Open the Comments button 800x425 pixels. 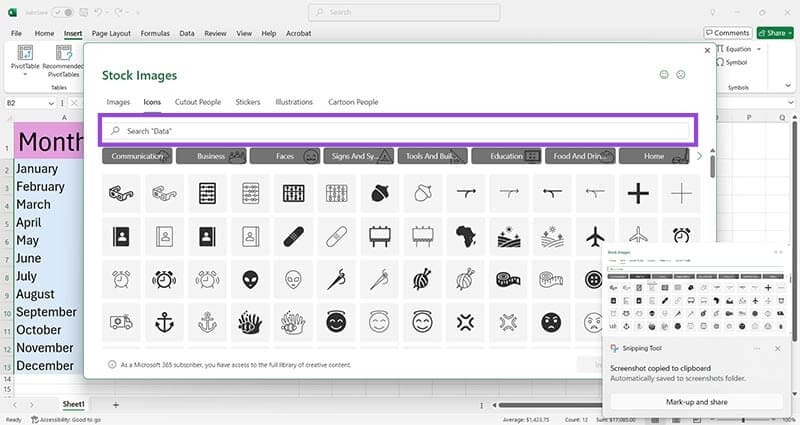(728, 33)
